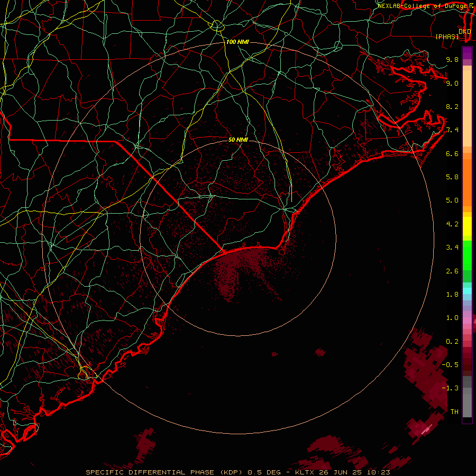Image resolution: width=476 pixels, height=476 pixels.
Task: Click the "NEXLAB-College of DuPage" credit text
Action: pos(422,6)
